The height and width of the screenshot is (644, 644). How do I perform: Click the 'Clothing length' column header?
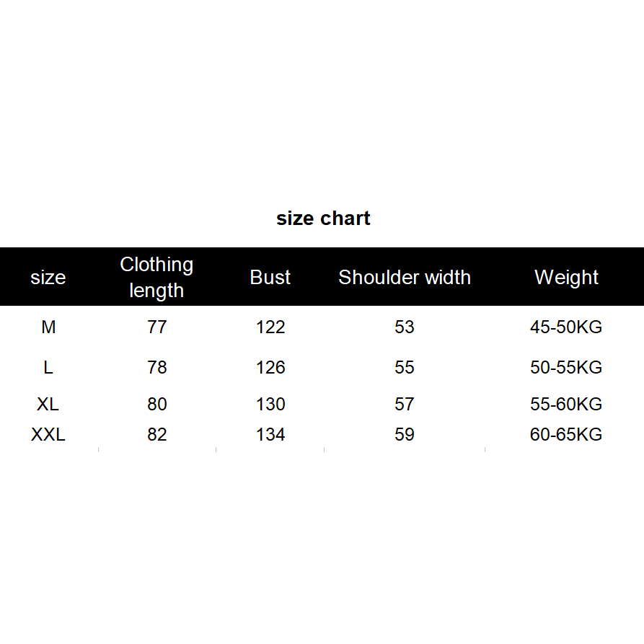click(x=156, y=278)
